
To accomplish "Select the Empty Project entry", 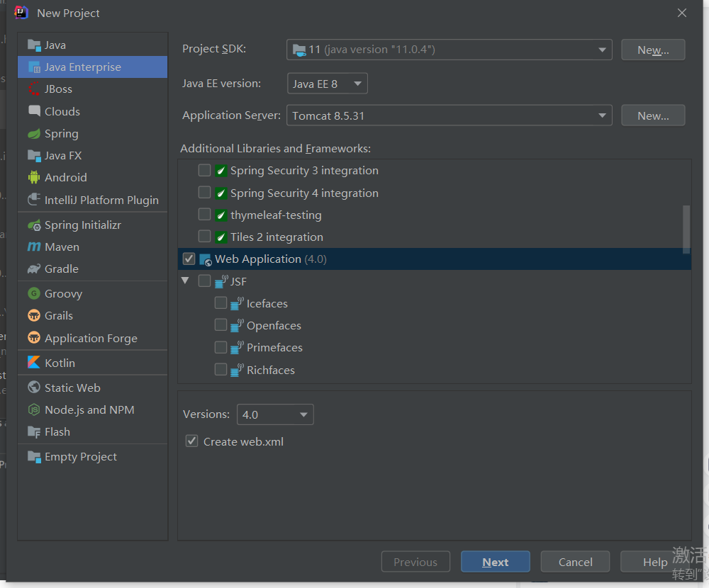I will pyautogui.click(x=93, y=456).
